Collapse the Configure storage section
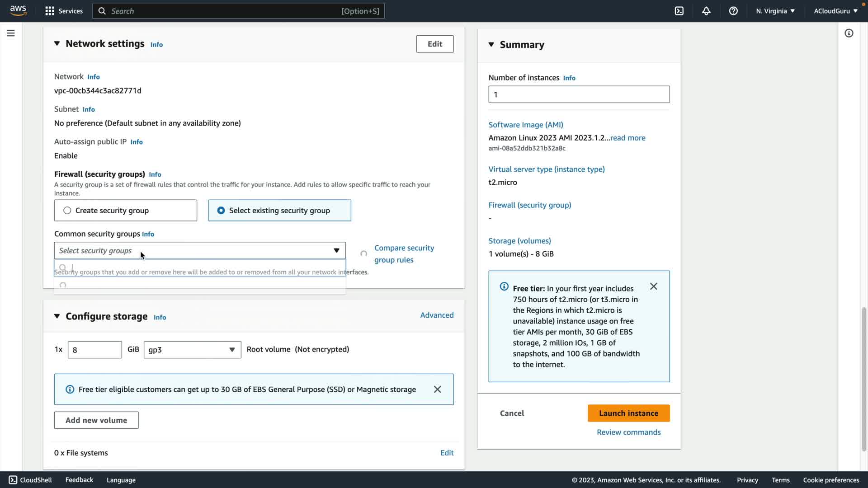Screen dimensions: 868x488 coord(57,316)
